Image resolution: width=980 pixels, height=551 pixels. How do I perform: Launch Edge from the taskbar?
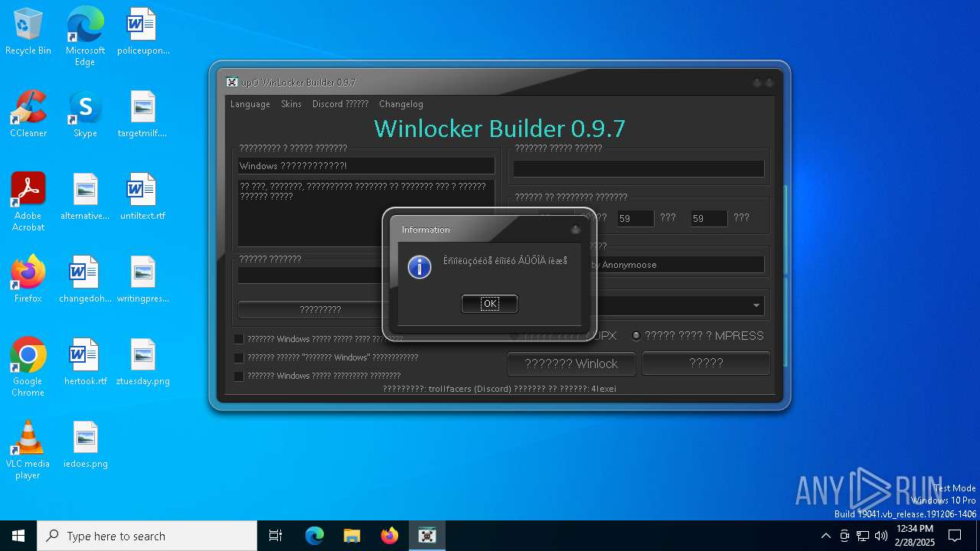[x=315, y=536]
